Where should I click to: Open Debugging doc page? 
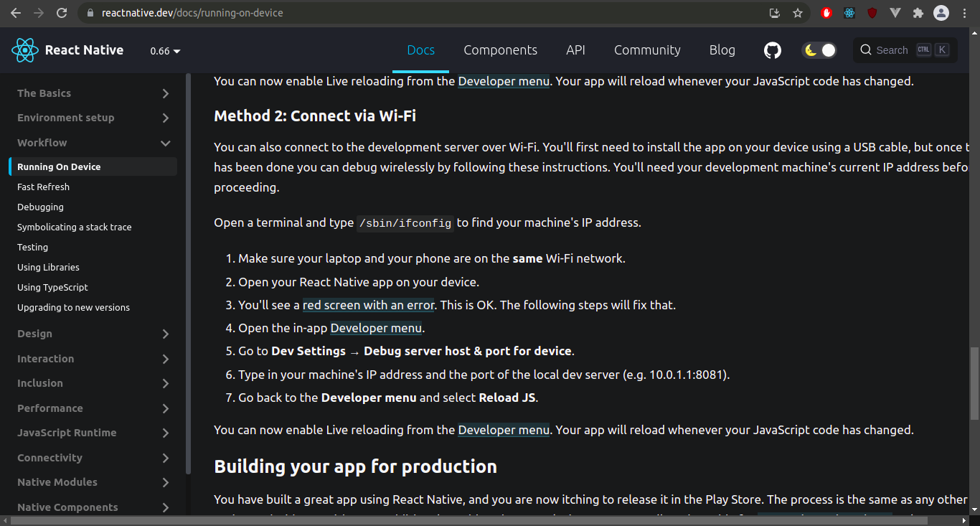[40, 207]
